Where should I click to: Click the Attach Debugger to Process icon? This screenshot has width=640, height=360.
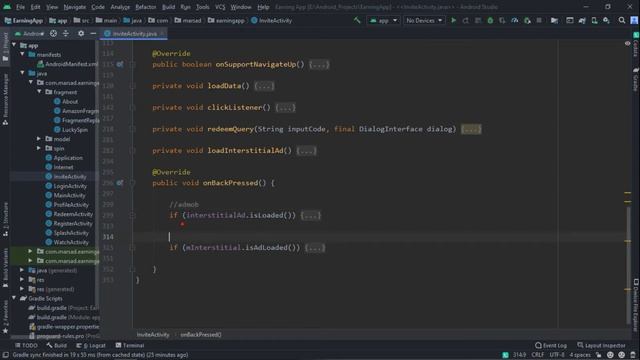click(527, 20)
